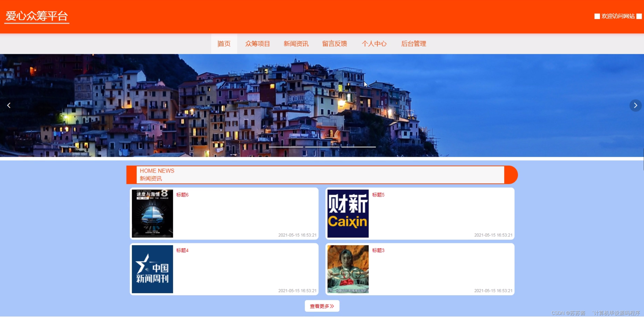Select the first carousel indicator bar
Screen dimensions: 644x318
(x=286, y=147)
